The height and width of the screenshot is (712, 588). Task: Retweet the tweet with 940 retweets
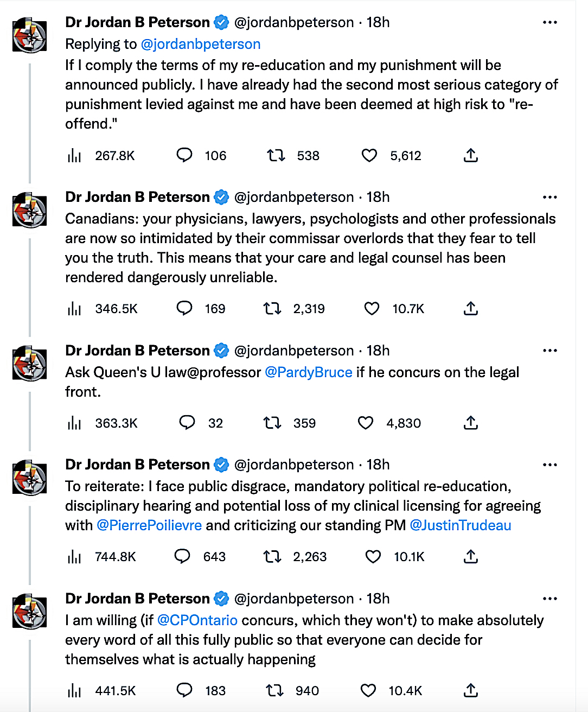click(275, 690)
